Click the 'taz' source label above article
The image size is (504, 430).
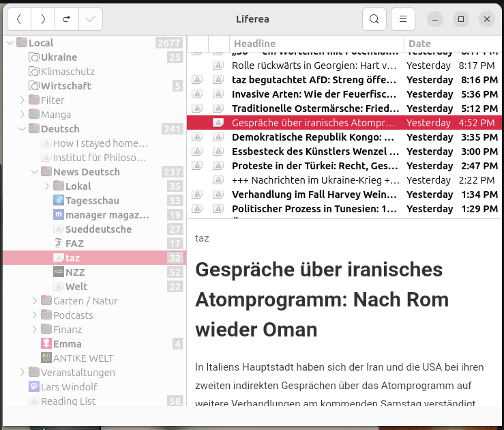pyautogui.click(x=202, y=238)
